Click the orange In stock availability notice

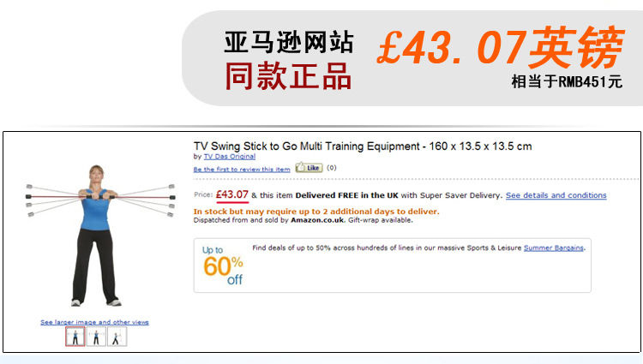pyautogui.click(x=316, y=211)
